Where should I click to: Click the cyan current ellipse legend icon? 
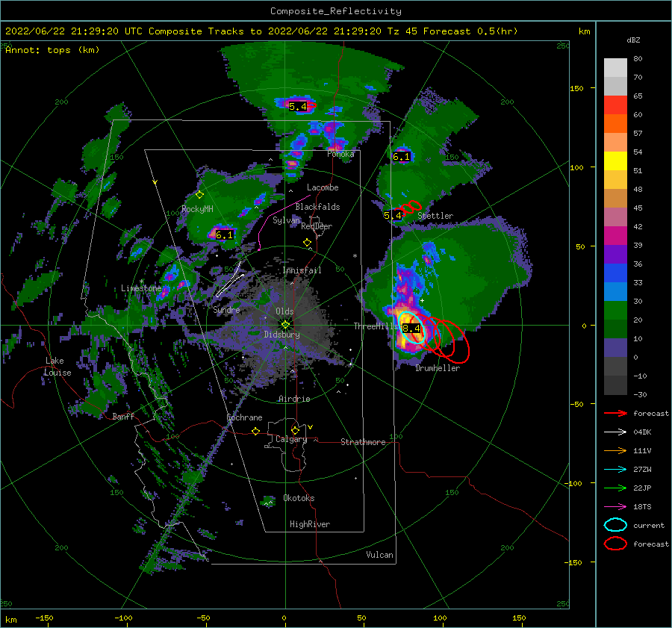615,525
